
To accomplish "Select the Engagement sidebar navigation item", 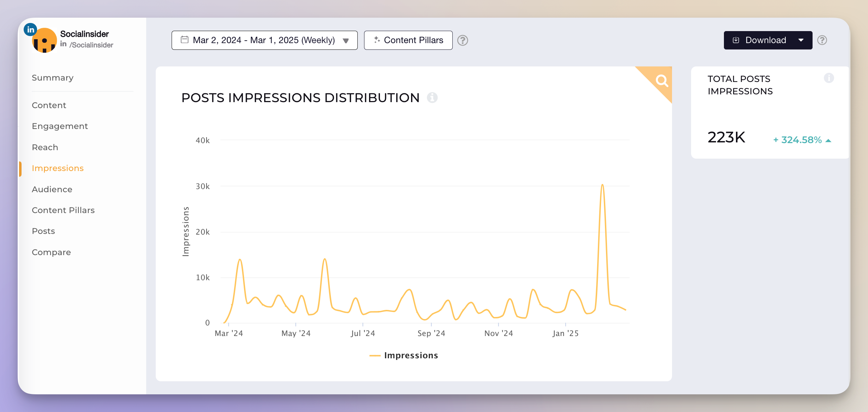I will (60, 126).
